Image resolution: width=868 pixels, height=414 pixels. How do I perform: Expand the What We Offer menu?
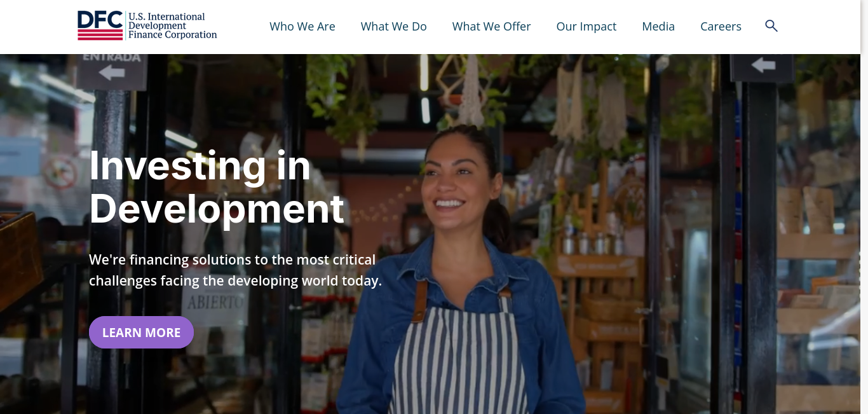[x=492, y=27]
